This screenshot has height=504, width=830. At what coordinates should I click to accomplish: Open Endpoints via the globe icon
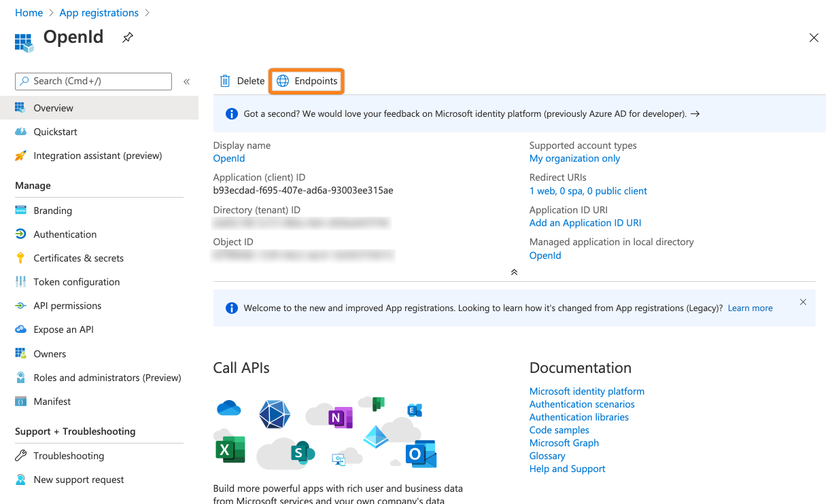[x=283, y=81]
